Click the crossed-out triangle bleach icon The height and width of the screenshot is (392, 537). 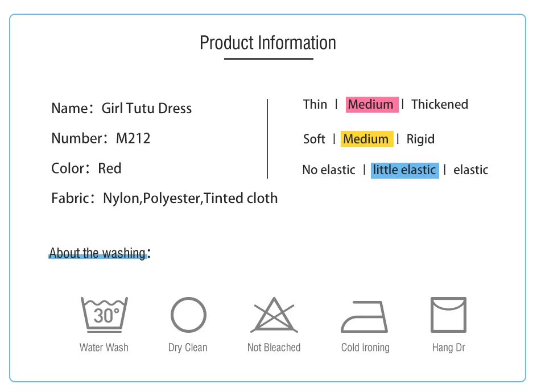(x=274, y=315)
